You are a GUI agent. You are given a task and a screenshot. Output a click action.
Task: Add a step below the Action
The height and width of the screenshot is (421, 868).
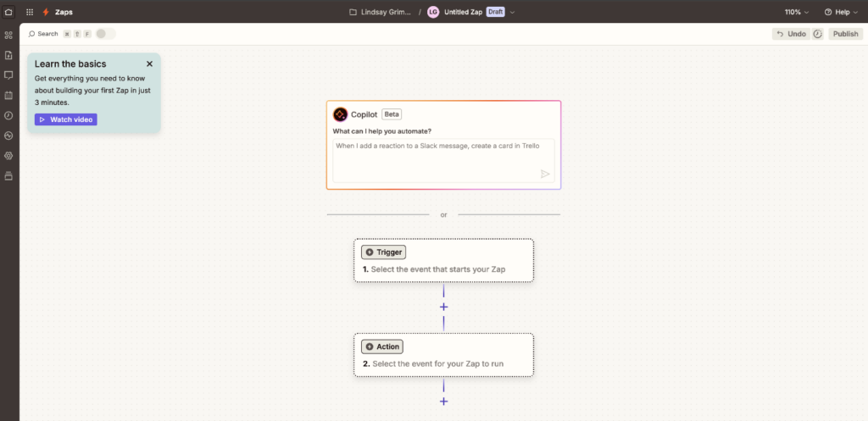coord(443,401)
